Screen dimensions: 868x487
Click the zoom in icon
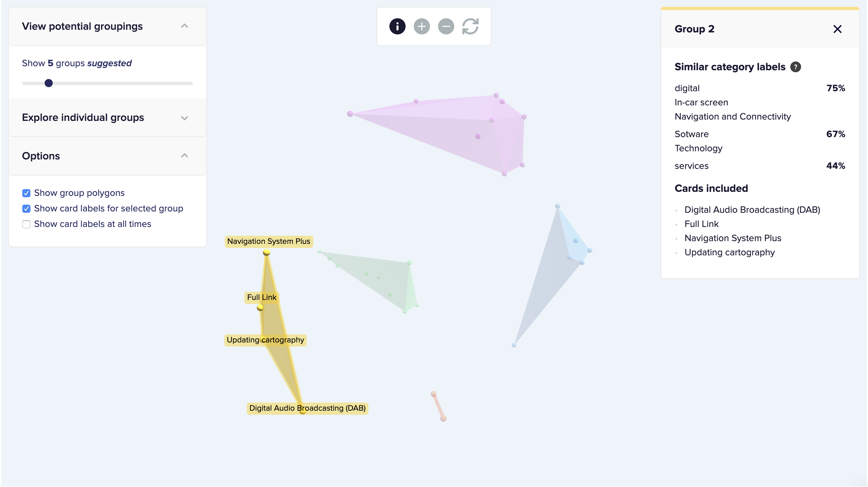coord(421,27)
